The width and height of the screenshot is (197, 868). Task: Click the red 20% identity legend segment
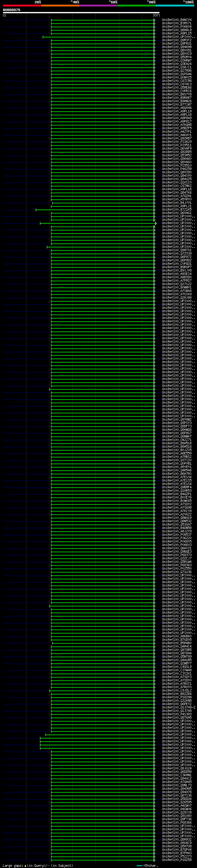pos(22,6)
